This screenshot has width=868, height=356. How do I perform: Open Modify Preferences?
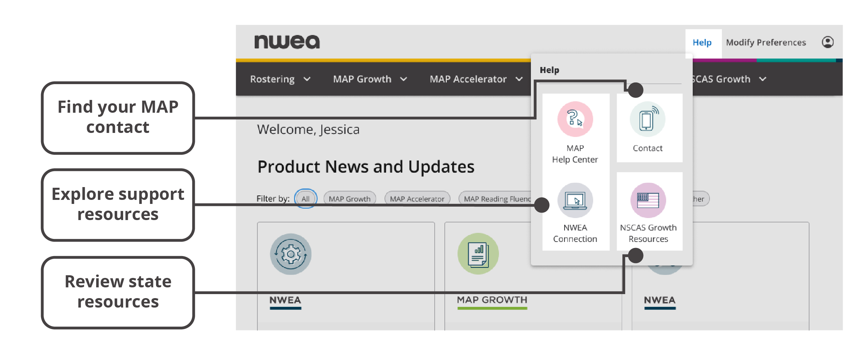point(766,42)
